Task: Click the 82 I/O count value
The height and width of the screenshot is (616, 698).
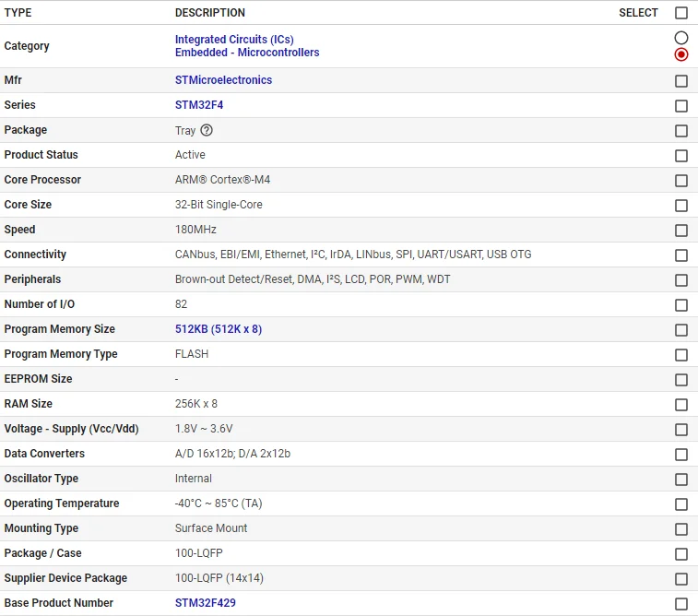Action: (x=181, y=304)
